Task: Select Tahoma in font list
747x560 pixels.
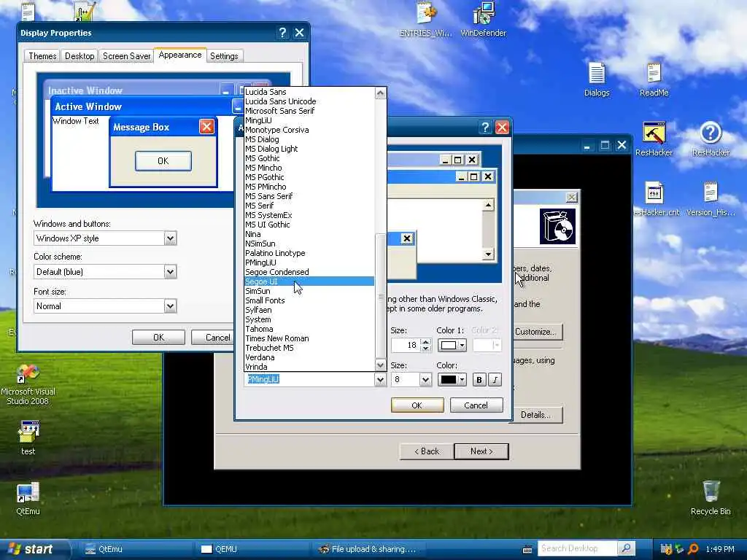Action: pos(309,329)
